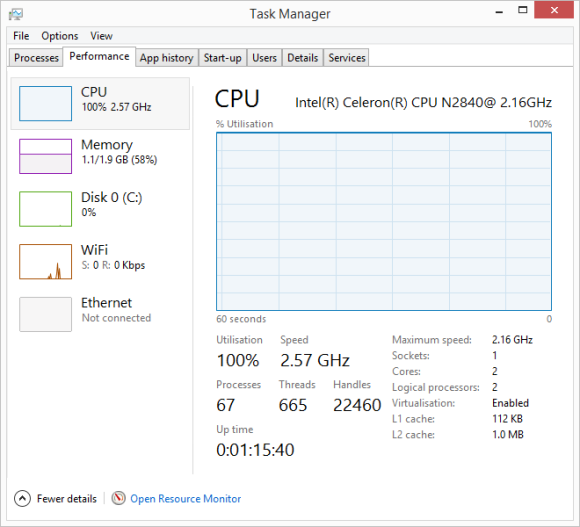Click the Maximum speed 2.16 GHz value
This screenshot has height=527, width=580.
pyautogui.click(x=512, y=339)
